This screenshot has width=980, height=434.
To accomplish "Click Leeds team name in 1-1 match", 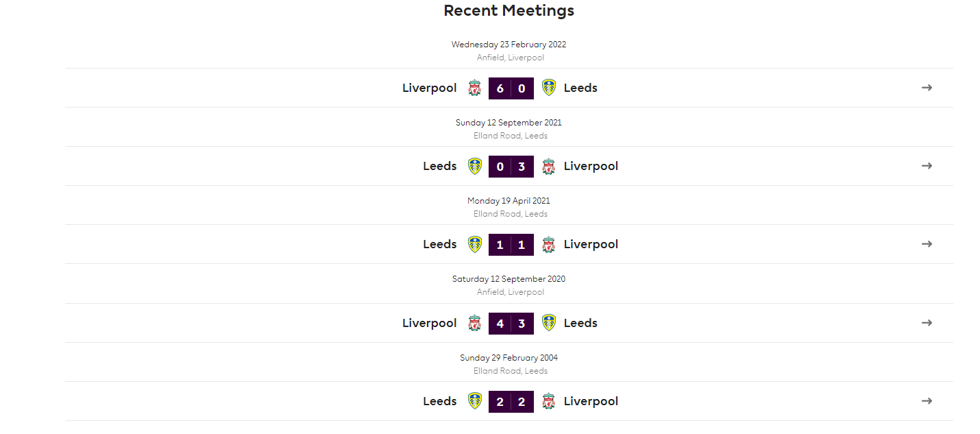I will [440, 244].
